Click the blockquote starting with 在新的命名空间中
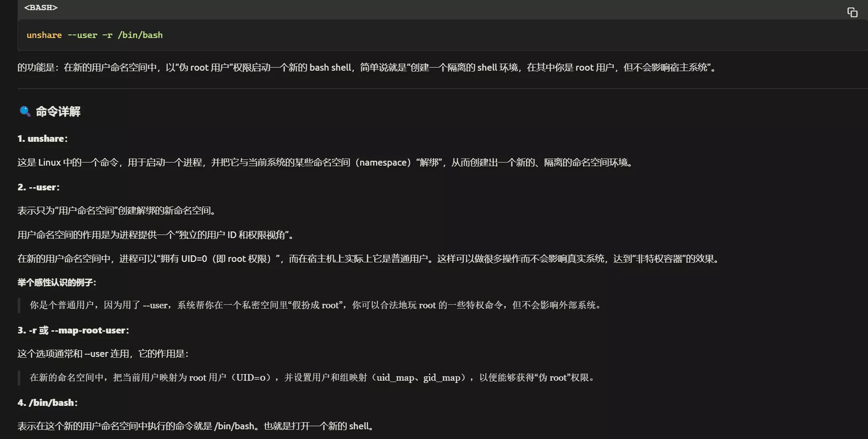 click(x=312, y=378)
